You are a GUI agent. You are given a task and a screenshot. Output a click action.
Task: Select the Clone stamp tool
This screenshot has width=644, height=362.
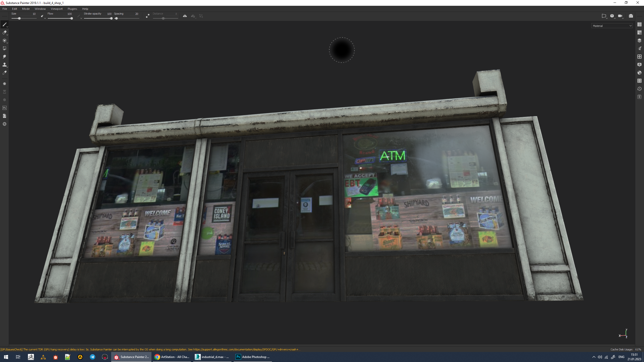click(x=4, y=65)
